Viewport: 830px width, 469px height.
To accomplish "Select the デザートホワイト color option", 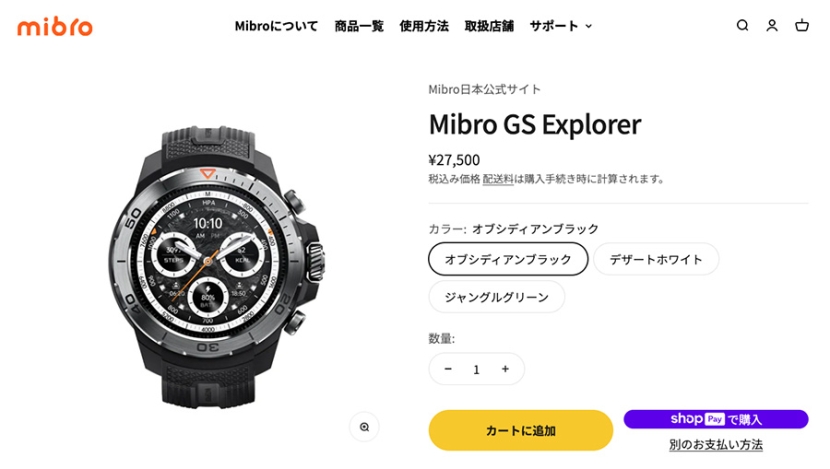I will [656, 259].
